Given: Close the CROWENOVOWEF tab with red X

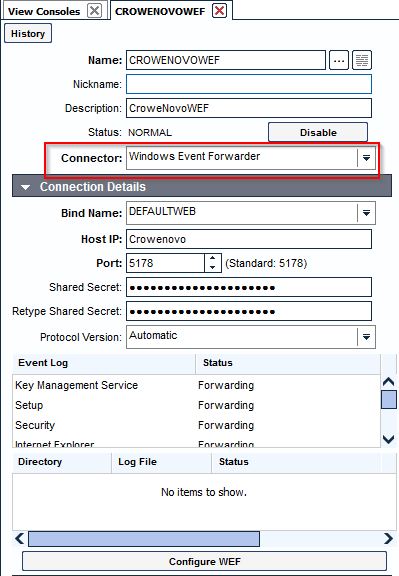Looking at the screenshot, I should (219, 11).
